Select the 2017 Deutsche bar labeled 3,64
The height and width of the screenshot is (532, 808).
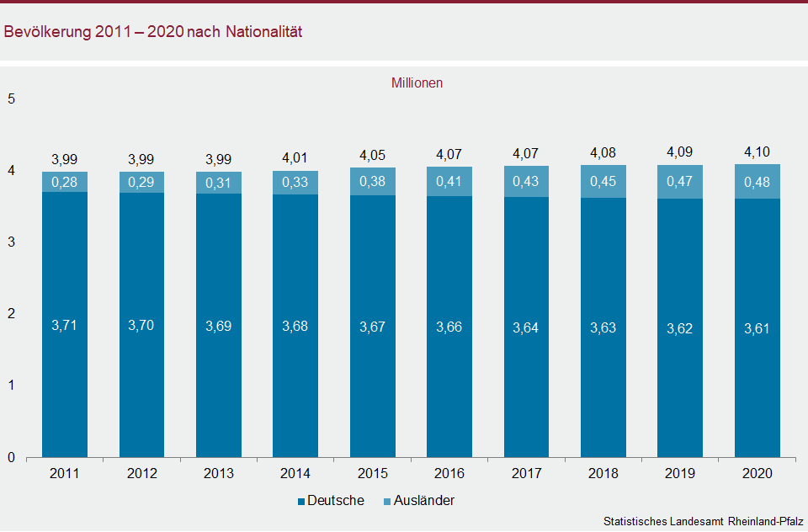click(526, 327)
